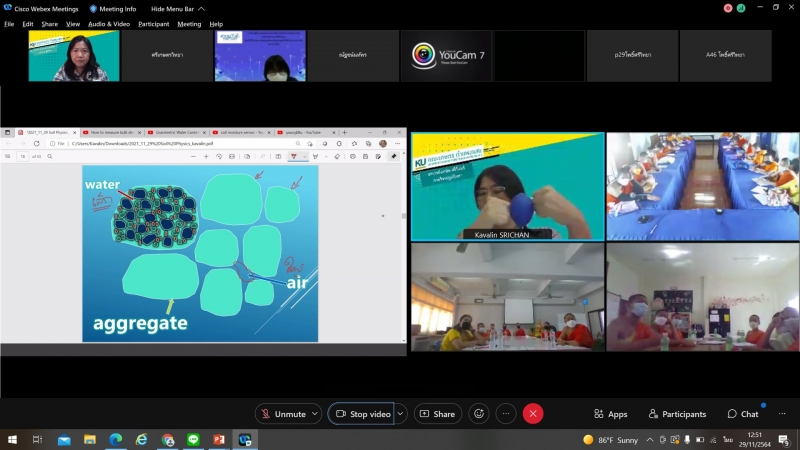Open the Apps panel
Image resolution: width=800 pixels, height=450 pixels.
[610, 414]
